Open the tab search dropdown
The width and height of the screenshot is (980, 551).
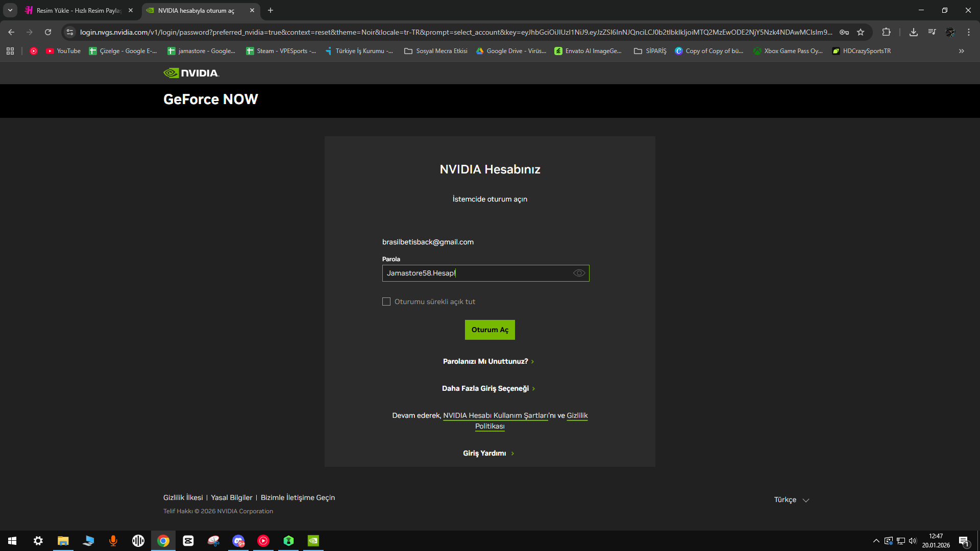(10, 10)
